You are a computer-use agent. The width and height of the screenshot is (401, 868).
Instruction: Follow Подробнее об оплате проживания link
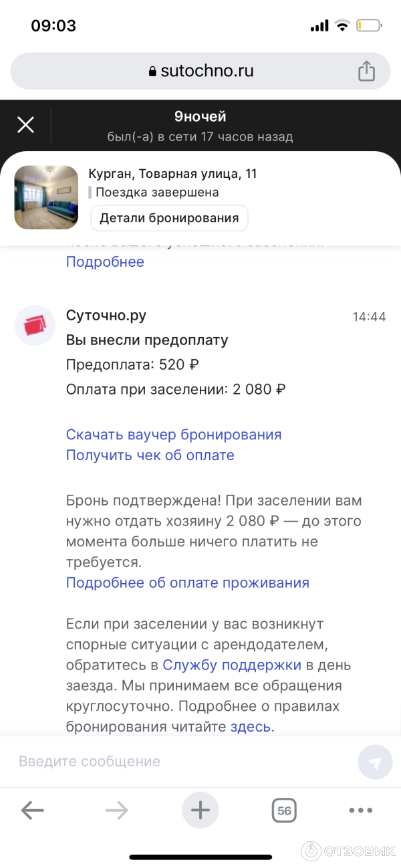(x=187, y=582)
